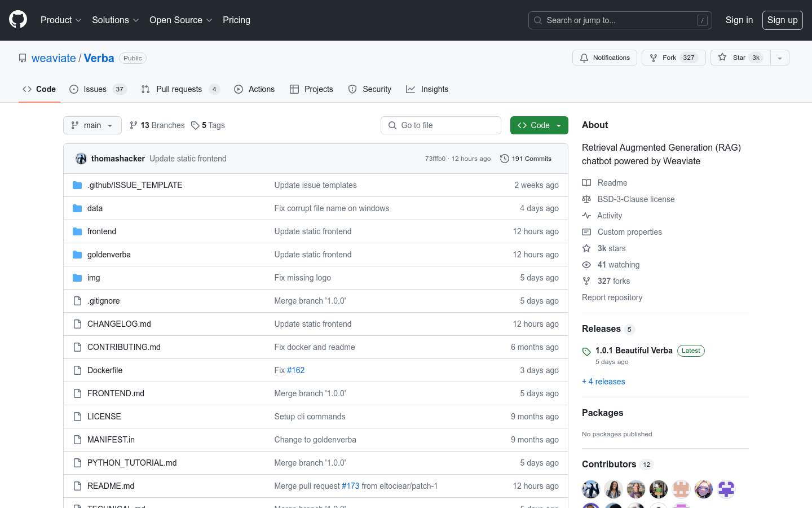This screenshot has height=508, width=812.
Task: Open the main branch selector dropdown
Action: point(92,125)
